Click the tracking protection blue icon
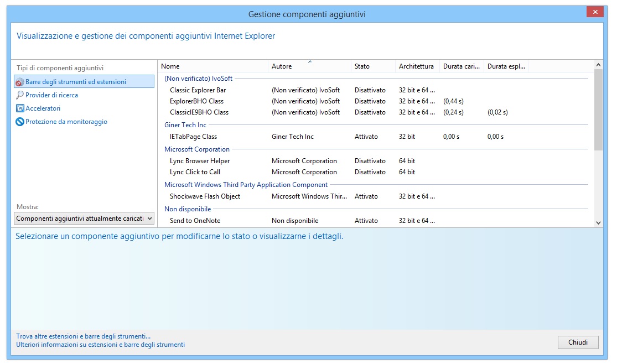 click(20, 122)
